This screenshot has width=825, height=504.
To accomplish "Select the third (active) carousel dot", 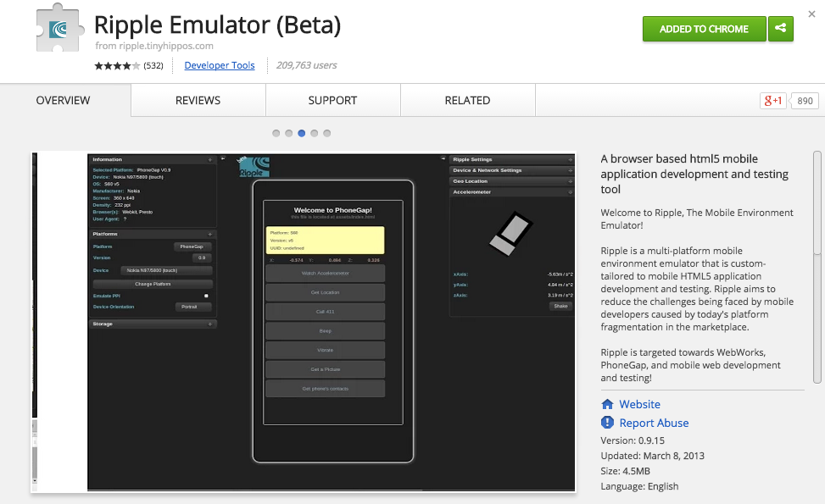I will 302,134.
